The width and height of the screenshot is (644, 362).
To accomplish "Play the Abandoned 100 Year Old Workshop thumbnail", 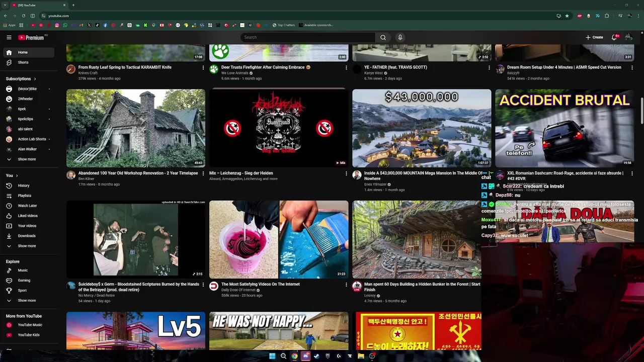I will pyautogui.click(x=136, y=128).
